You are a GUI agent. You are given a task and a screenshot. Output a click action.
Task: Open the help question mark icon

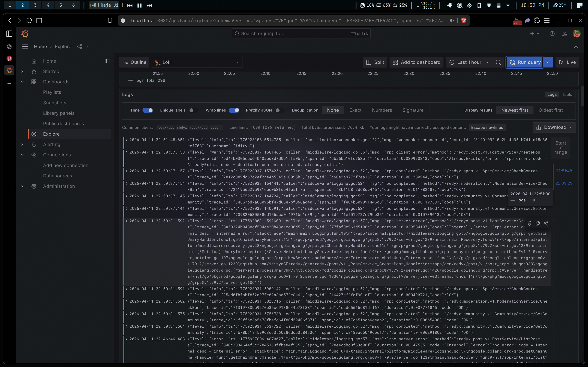552,33
